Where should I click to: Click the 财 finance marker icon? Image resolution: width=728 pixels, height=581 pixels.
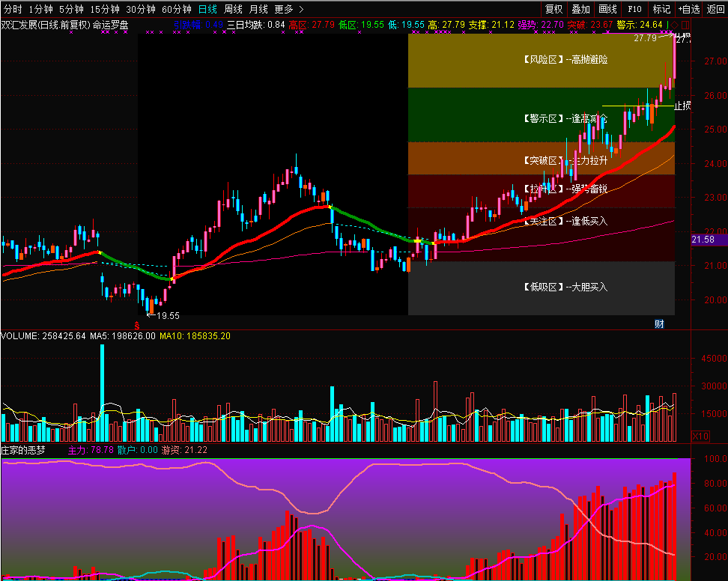(x=659, y=324)
